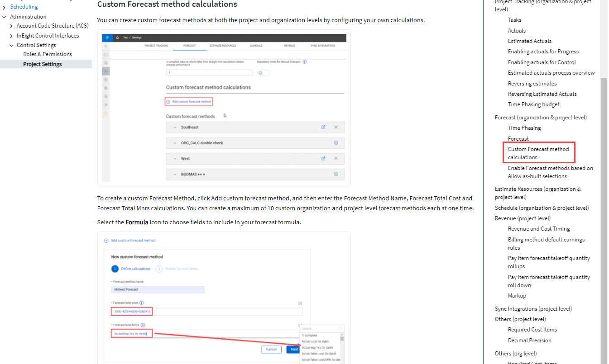This screenshot has height=364, width=609.
Task: Expand the Southeast forecast method chevron
Action: pyautogui.click(x=174, y=128)
